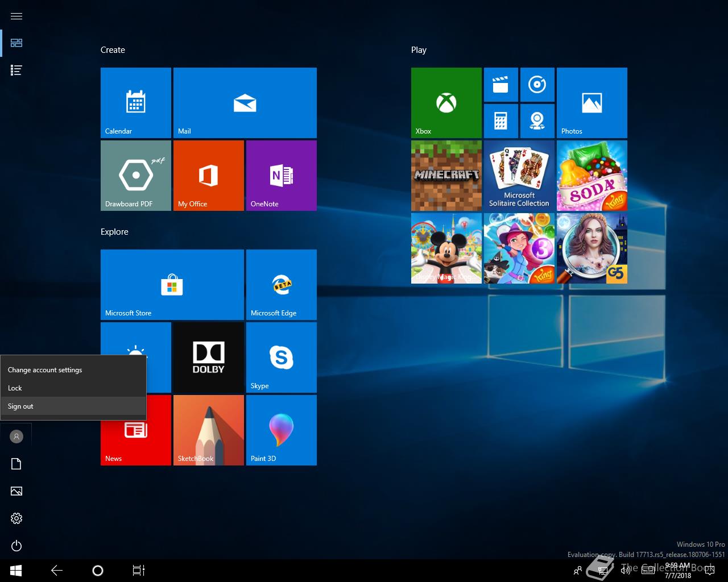
Task: Open the People tray icon
Action: [578, 571]
